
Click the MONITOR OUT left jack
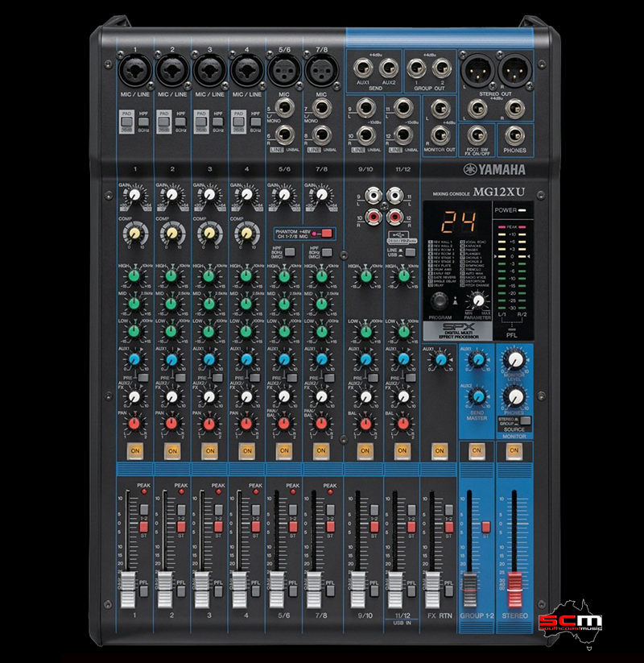coord(440,109)
